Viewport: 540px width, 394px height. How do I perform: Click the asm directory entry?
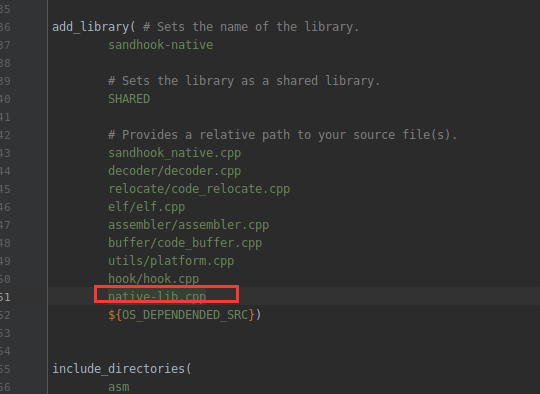click(x=119, y=387)
